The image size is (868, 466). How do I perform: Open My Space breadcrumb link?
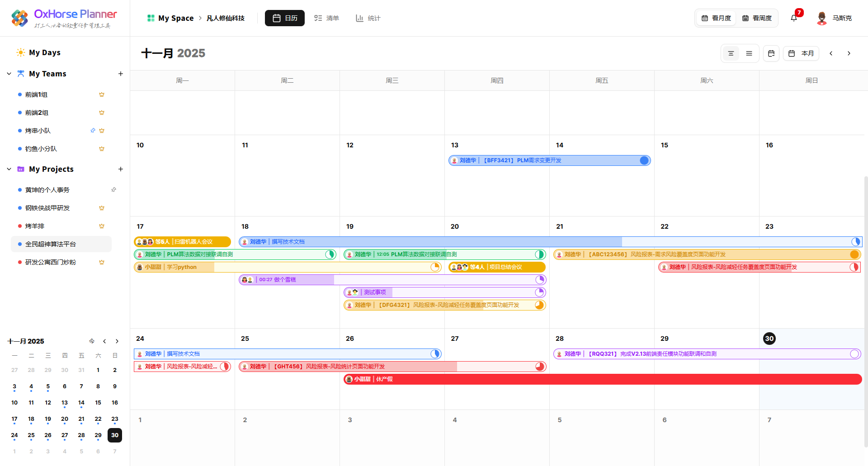click(x=170, y=18)
